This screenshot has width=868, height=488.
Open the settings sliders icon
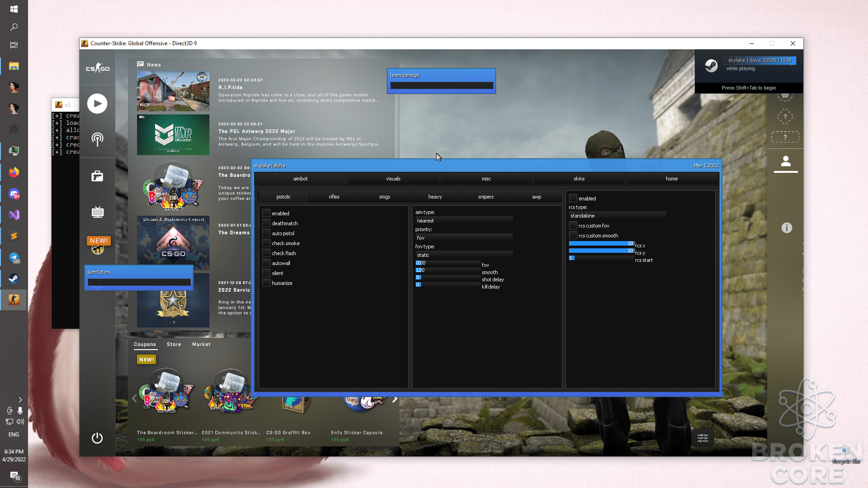coord(703,438)
